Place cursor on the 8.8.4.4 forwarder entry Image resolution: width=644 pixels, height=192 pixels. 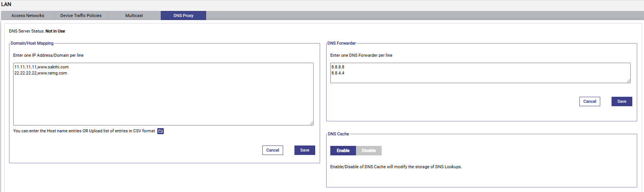pos(338,73)
